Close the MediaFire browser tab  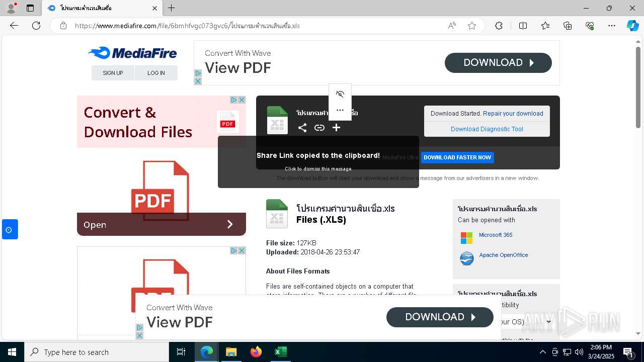pos(154,8)
